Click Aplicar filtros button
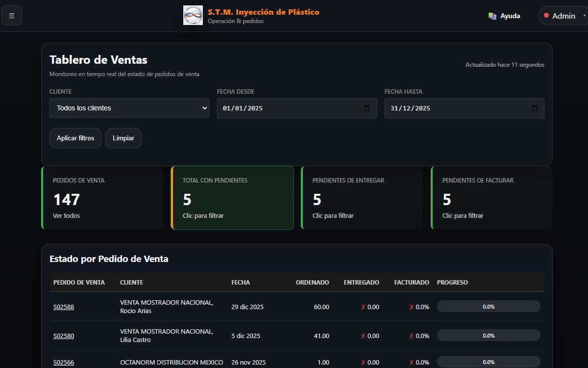Image resolution: width=588 pixels, height=368 pixels. [75, 138]
